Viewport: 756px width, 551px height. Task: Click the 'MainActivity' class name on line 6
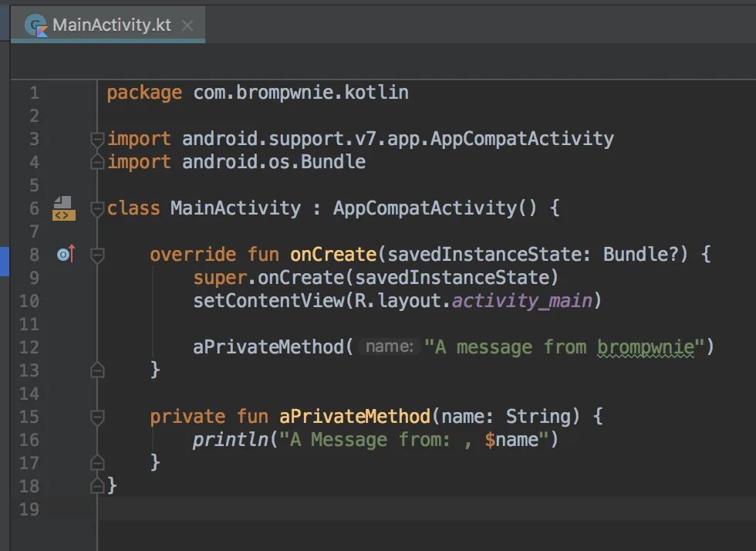[235, 208]
